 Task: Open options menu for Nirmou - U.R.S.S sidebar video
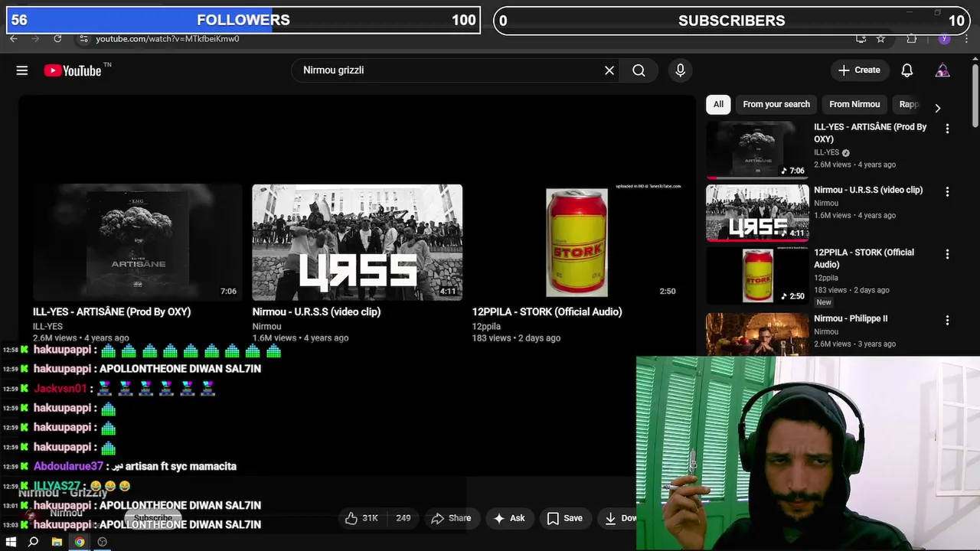pos(947,191)
